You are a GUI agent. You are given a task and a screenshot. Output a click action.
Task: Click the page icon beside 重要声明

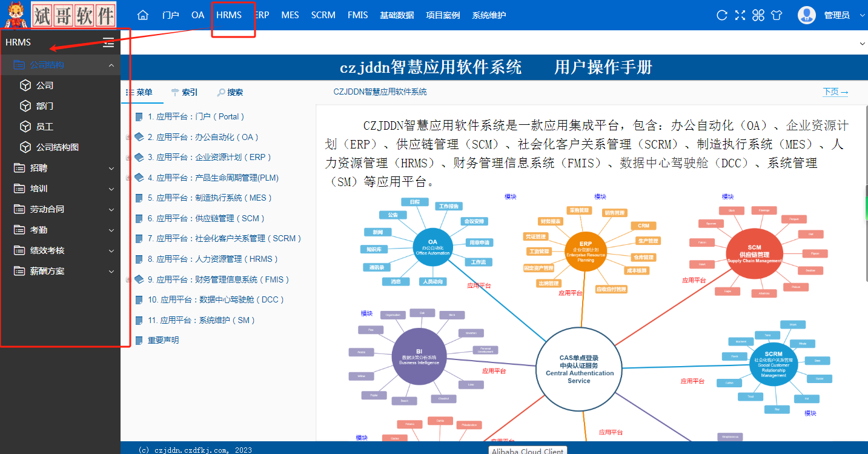[x=139, y=341]
